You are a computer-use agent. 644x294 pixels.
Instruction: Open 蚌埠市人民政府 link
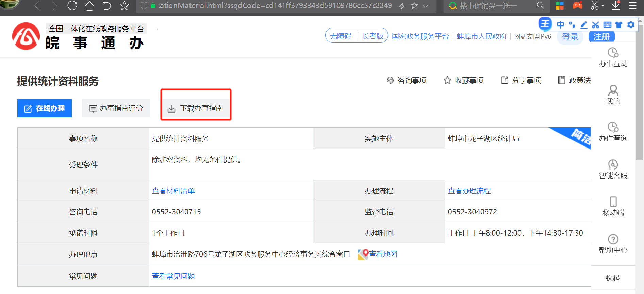click(x=482, y=36)
